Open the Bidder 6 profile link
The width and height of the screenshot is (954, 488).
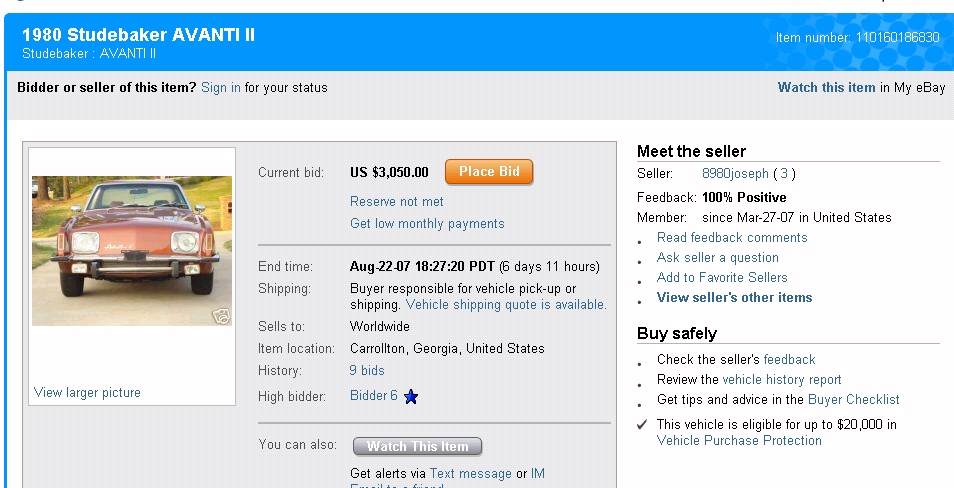coord(373,396)
